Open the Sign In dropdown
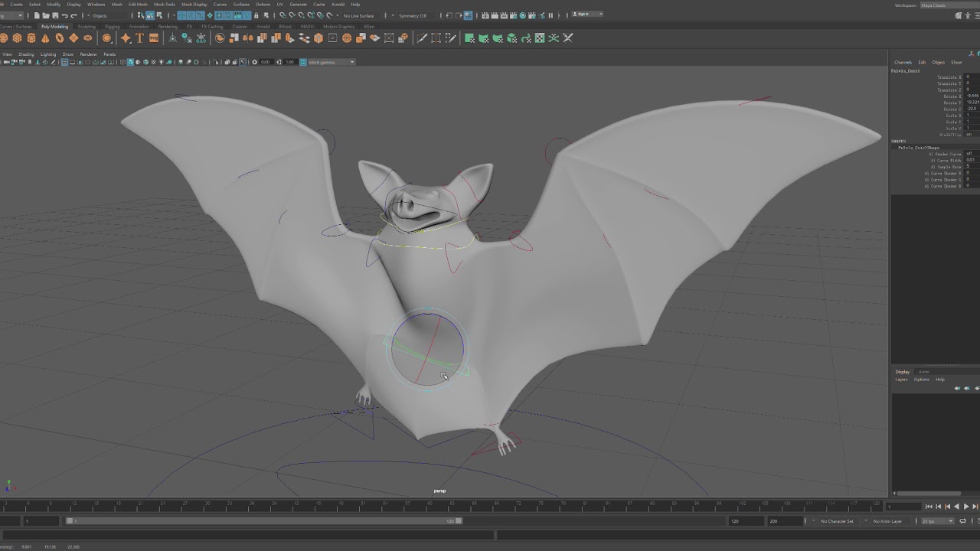The width and height of the screenshot is (980, 551). click(589, 15)
